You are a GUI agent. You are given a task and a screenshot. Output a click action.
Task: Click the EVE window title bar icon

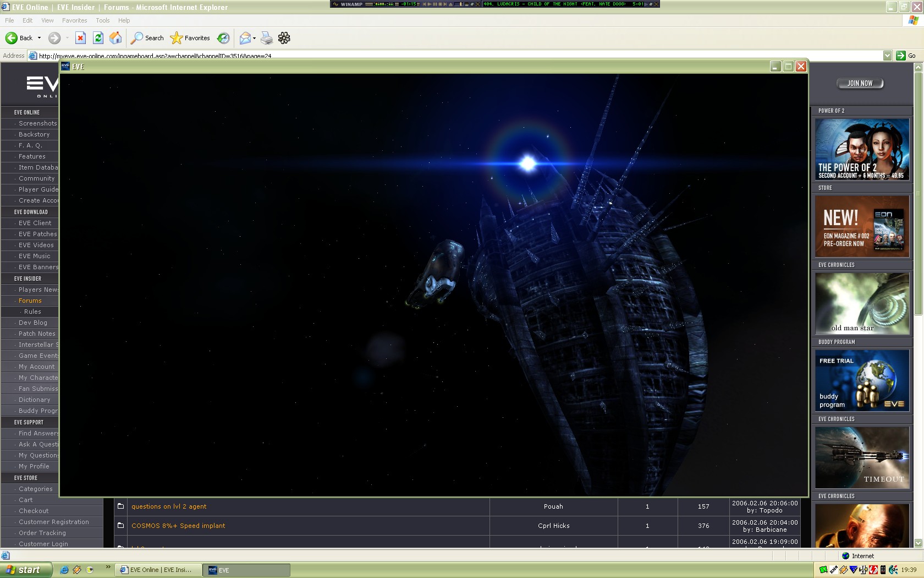coord(65,67)
